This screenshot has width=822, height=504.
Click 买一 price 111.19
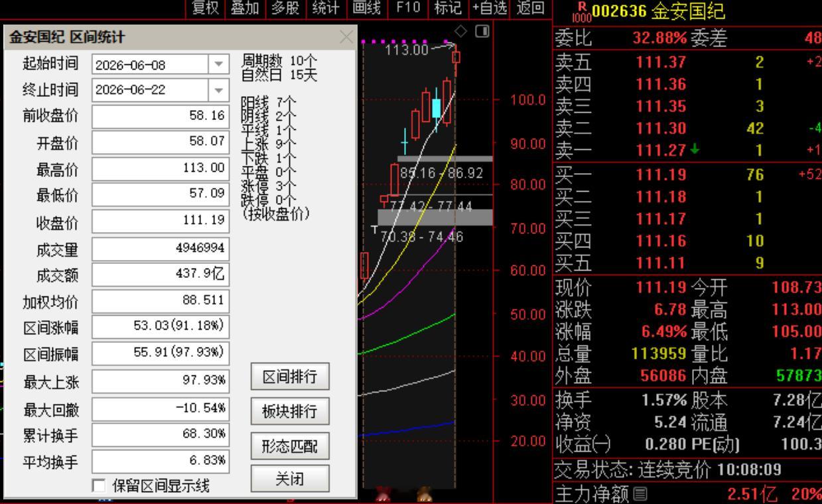click(x=661, y=175)
